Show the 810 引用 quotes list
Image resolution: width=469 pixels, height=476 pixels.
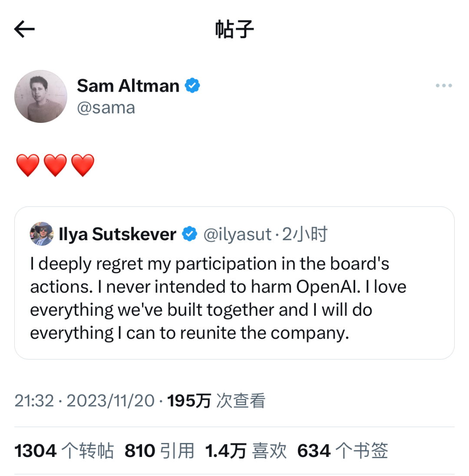click(159, 451)
